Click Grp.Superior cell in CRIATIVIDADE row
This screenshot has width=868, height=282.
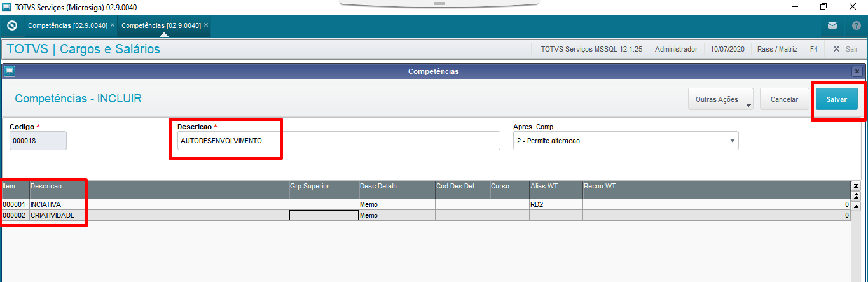coord(324,215)
